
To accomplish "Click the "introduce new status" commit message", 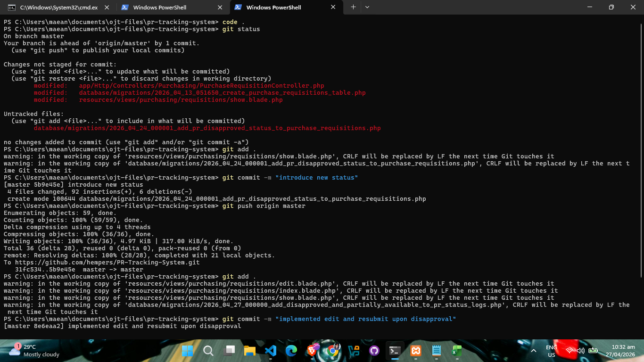I will (x=317, y=178).
